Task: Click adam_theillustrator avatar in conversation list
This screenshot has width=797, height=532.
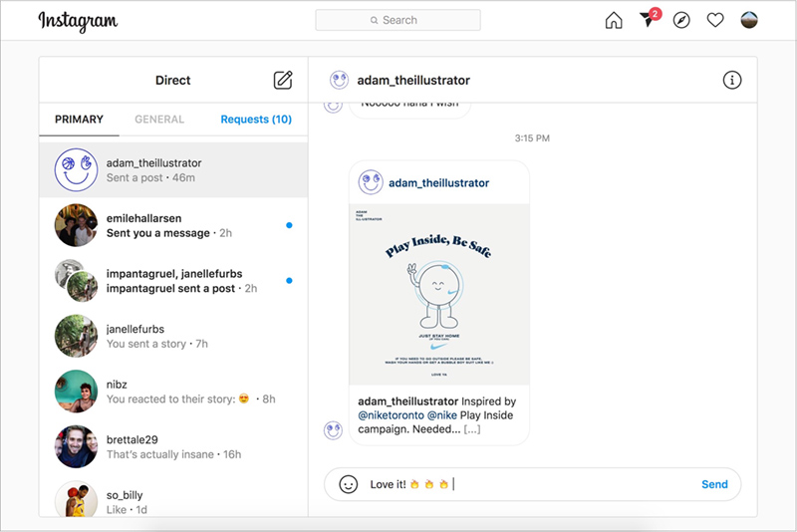Action: (77, 169)
